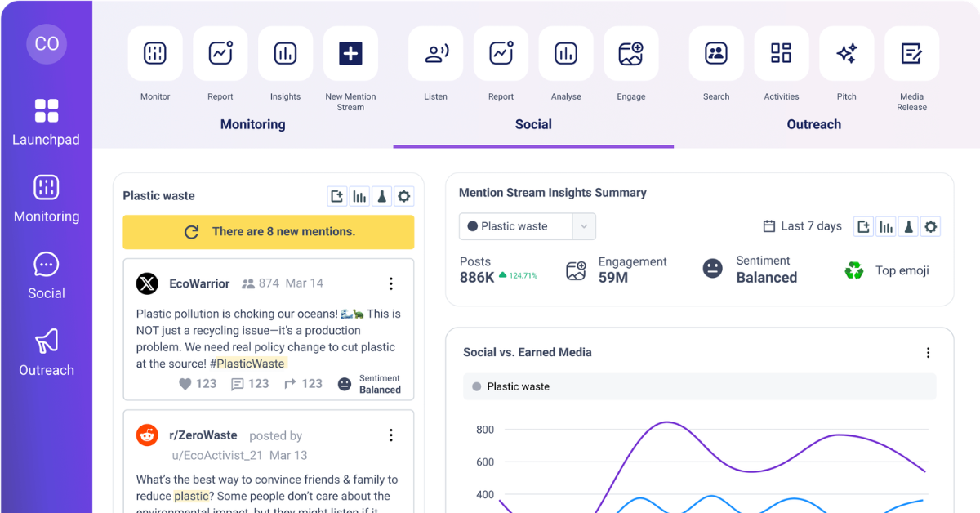The height and width of the screenshot is (513, 980).
Task: Click flask icon in Plastic waste panel
Action: click(x=381, y=196)
